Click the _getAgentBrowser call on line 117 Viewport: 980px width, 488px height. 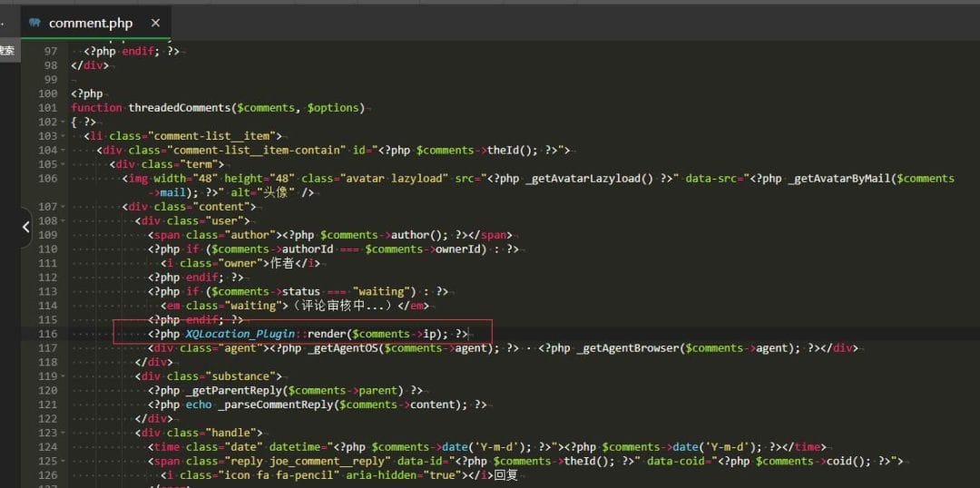630,348
